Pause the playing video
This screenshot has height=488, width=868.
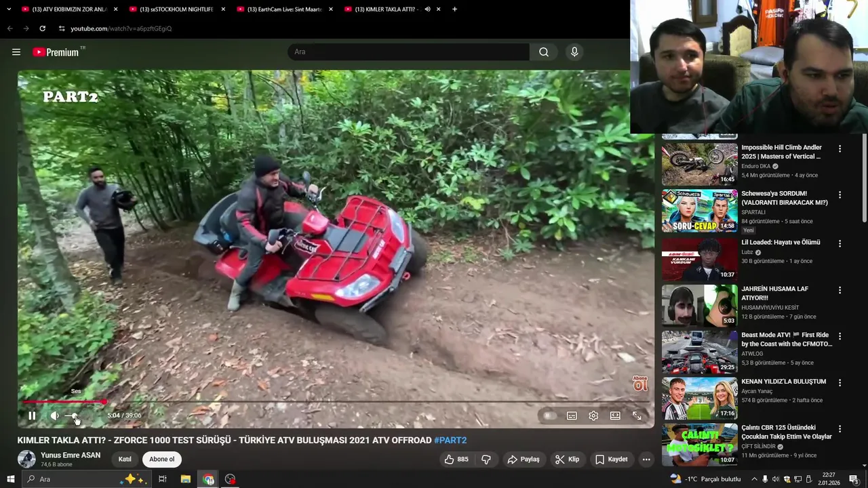pyautogui.click(x=32, y=415)
